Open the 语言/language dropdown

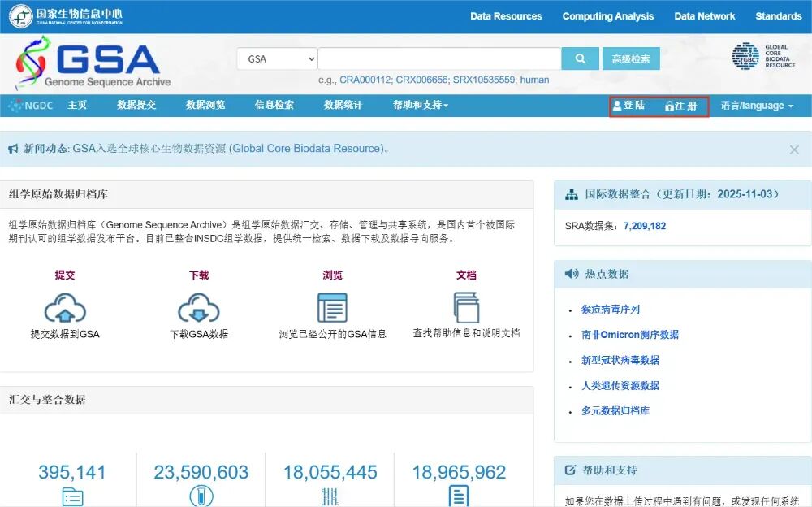(757, 106)
